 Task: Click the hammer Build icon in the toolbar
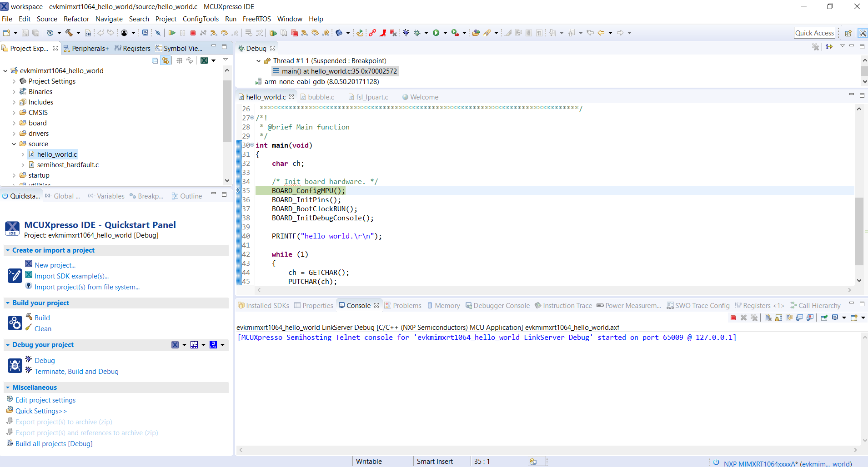pyautogui.click(x=69, y=33)
